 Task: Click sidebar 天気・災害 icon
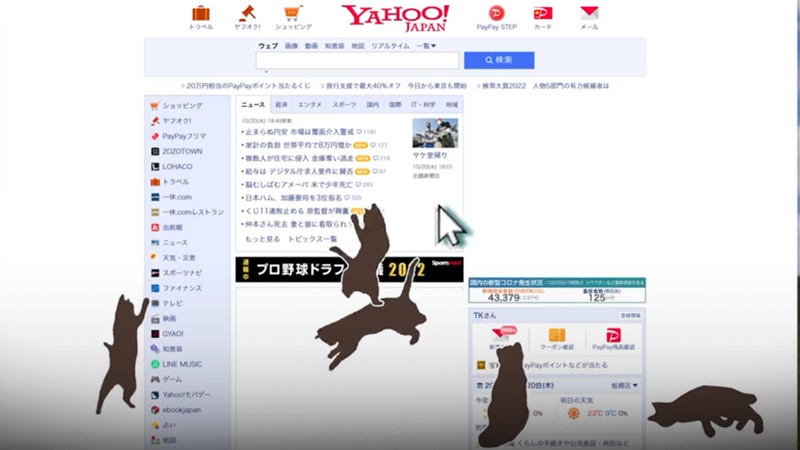coord(155,258)
